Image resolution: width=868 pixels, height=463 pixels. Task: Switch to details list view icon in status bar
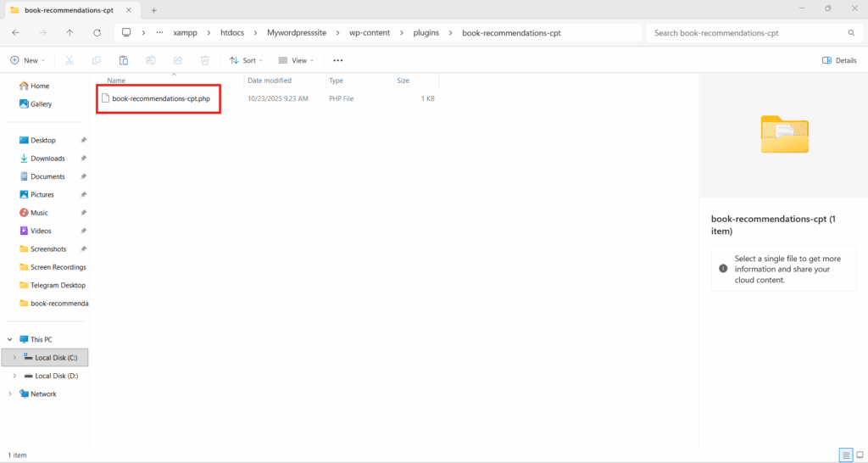(x=846, y=455)
